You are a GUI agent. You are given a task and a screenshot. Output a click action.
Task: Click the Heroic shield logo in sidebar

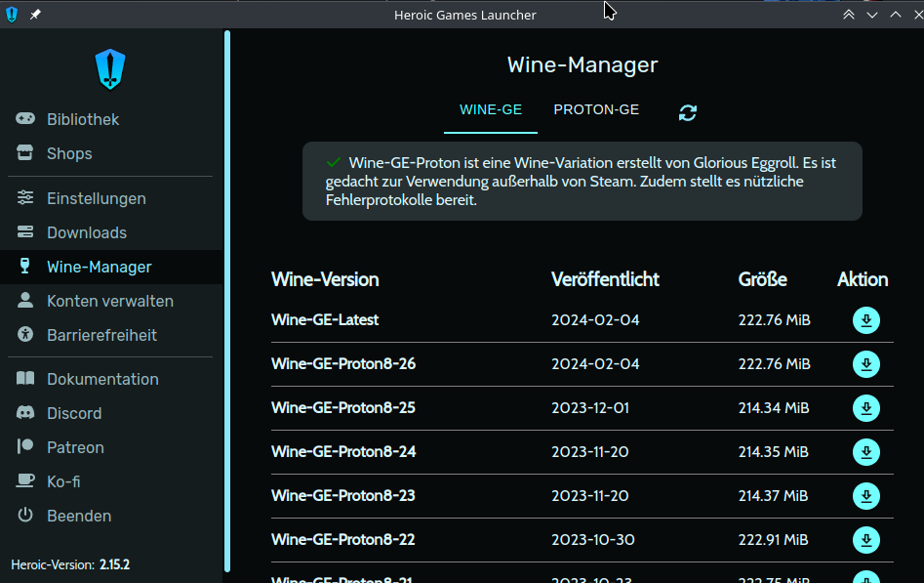[110, 69]
